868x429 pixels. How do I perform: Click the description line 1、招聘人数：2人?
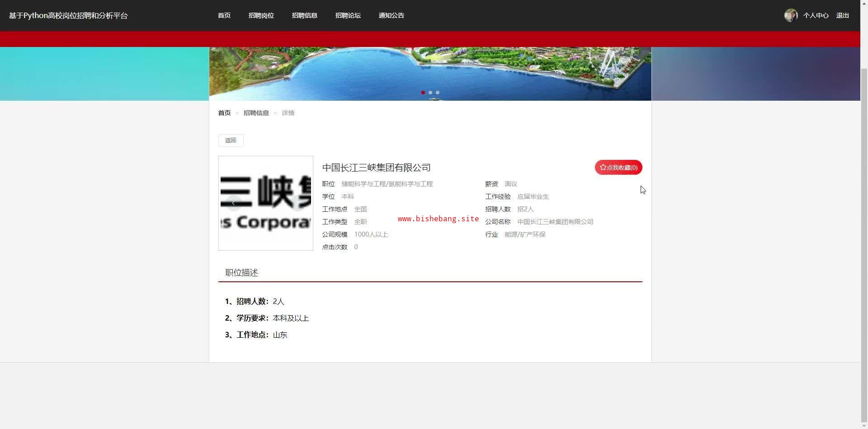[255, 302]
